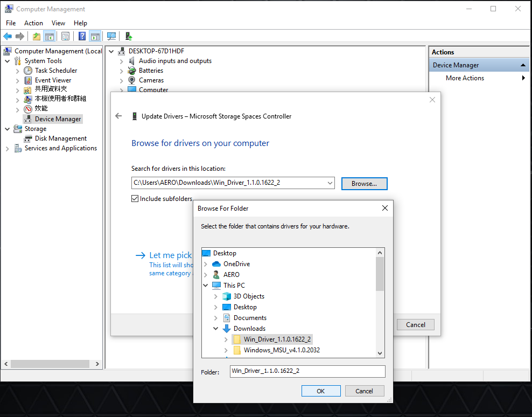
Task: Go back using the Update Drivers wizard arrow
Action: [119, 116]
